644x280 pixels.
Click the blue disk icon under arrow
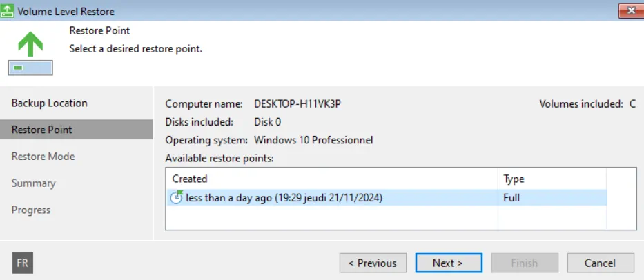point(30,68)
